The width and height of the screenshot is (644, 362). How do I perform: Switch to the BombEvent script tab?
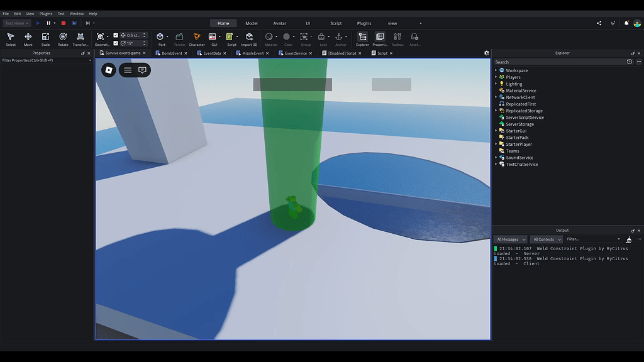click(172, 53)
